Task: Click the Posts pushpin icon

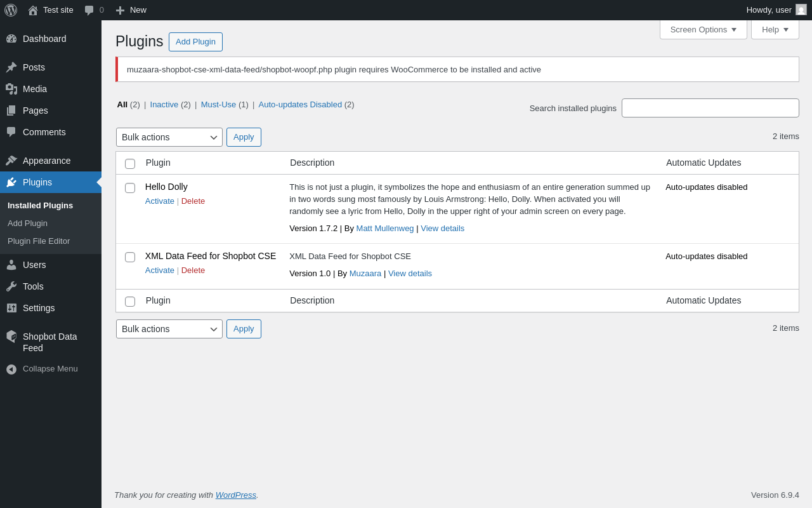Action: [11, 67]
